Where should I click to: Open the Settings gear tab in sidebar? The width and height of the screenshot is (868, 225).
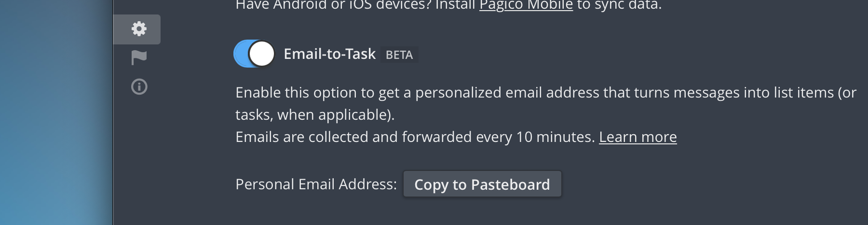(x=139, y=29)
